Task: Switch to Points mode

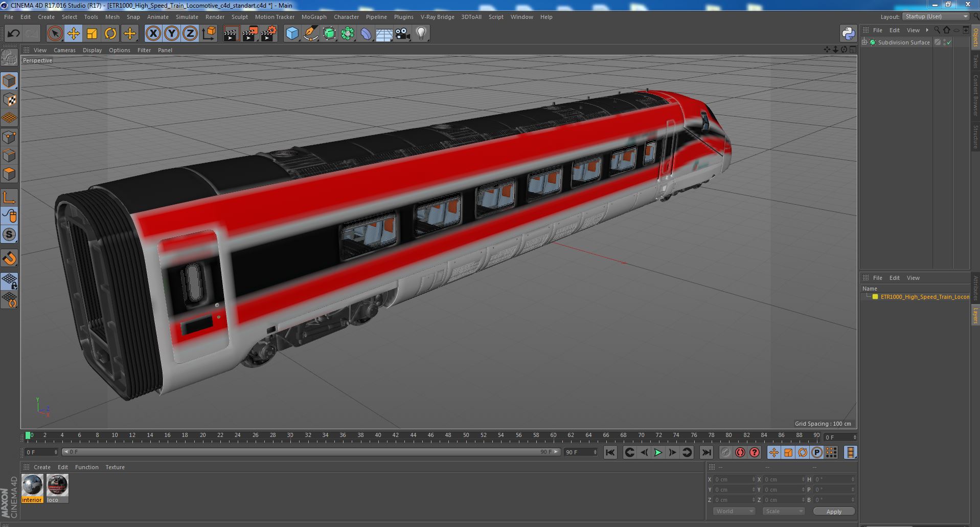Action: 9,137
